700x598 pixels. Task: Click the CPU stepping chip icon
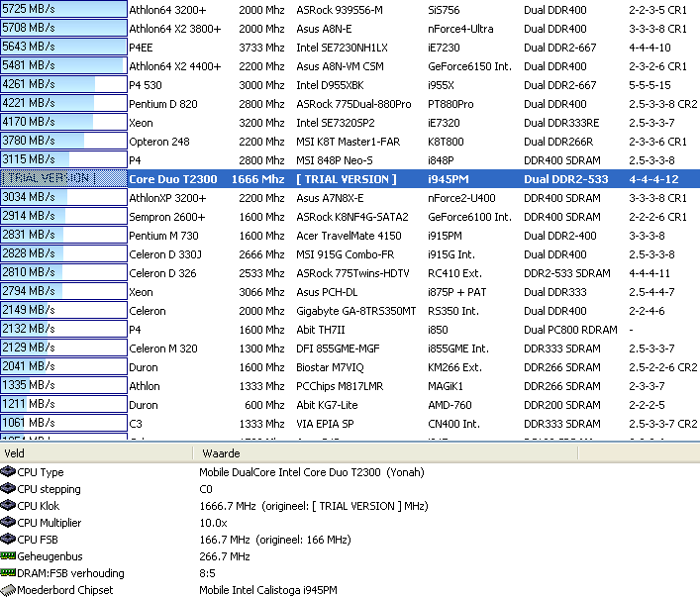coord(8,488)
